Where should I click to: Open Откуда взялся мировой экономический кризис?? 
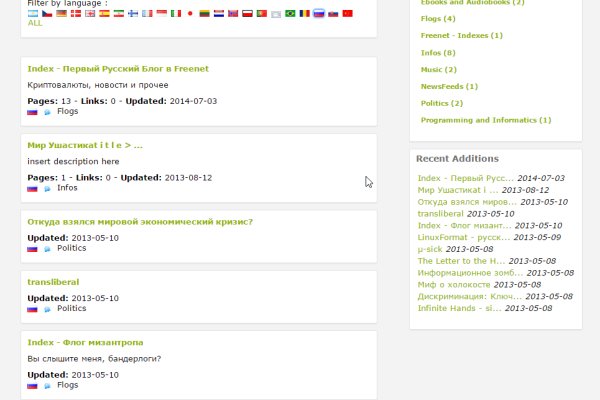(140, 222)
